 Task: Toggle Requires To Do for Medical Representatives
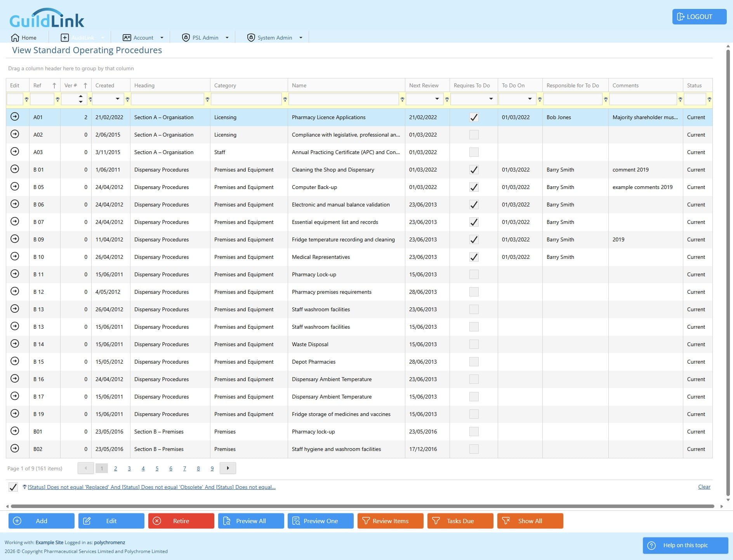click(x=474, y=257)
